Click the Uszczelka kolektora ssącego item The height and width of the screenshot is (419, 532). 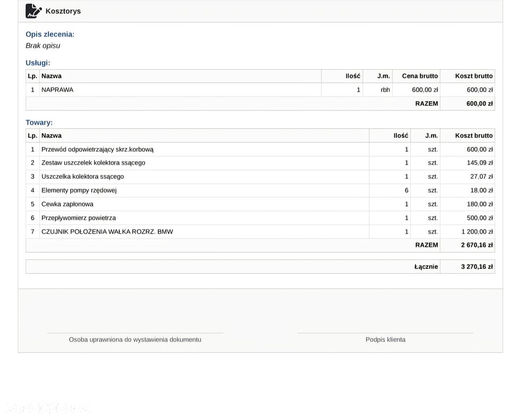[x=82, y=177]
